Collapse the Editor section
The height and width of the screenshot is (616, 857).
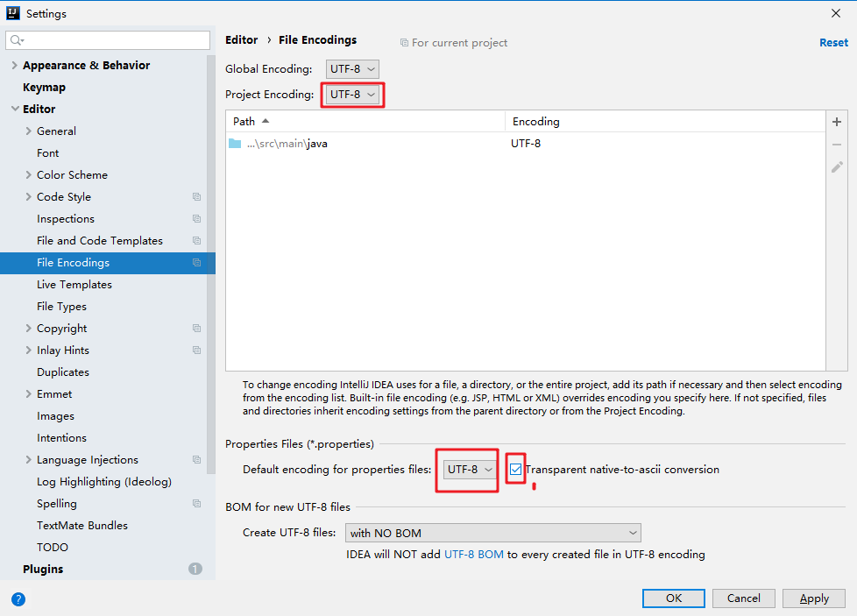click(x=15, y=109)
